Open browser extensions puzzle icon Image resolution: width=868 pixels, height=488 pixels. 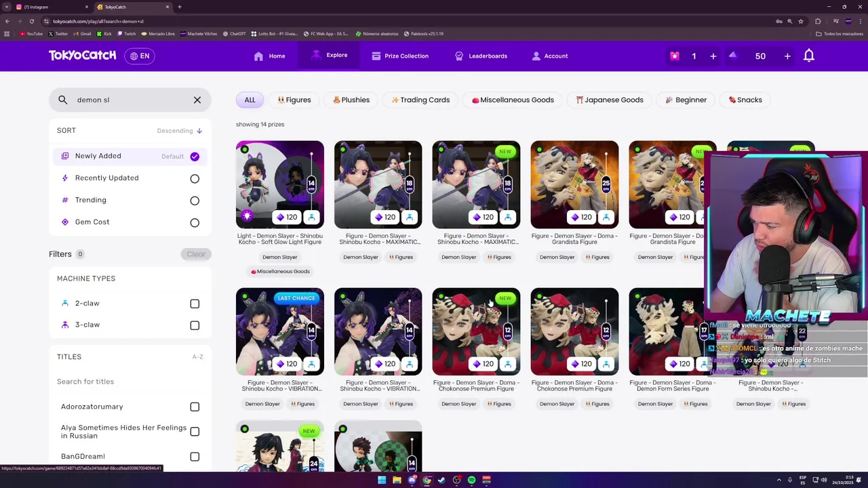point(818,21)
